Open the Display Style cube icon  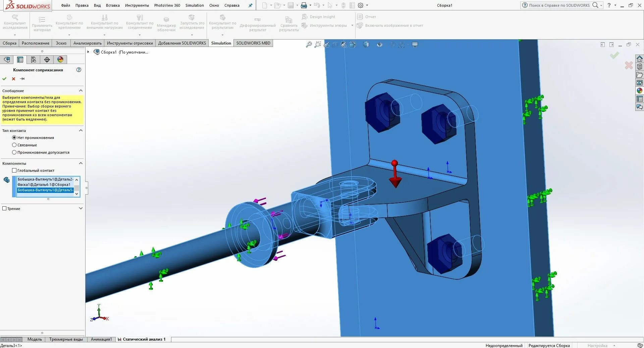point(366,45)
